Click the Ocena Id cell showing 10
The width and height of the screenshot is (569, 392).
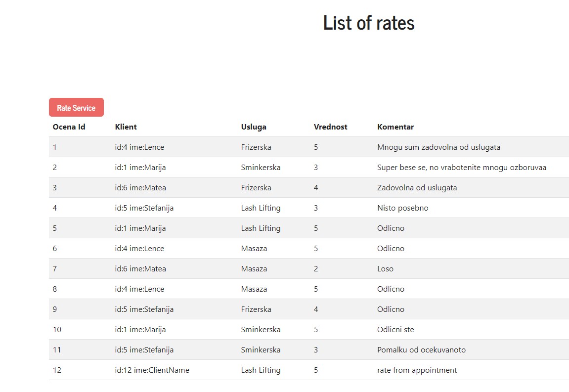(x=57, y=329)
